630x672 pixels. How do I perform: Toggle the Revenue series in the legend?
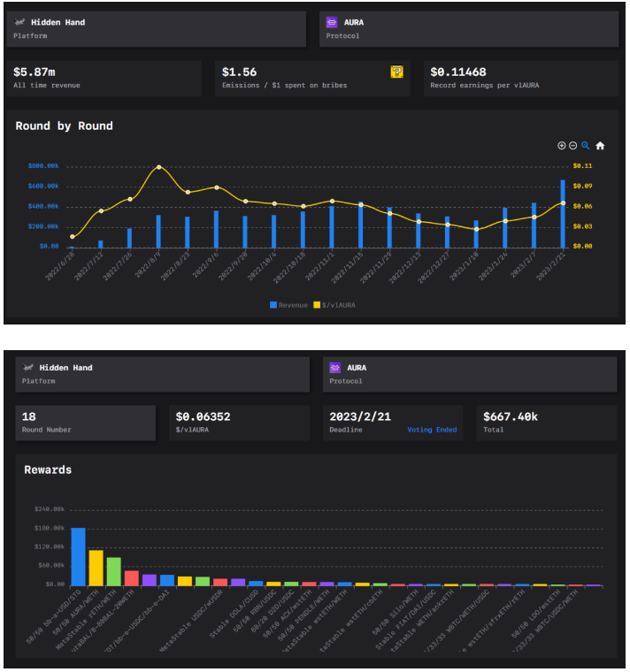pos(288,305)
